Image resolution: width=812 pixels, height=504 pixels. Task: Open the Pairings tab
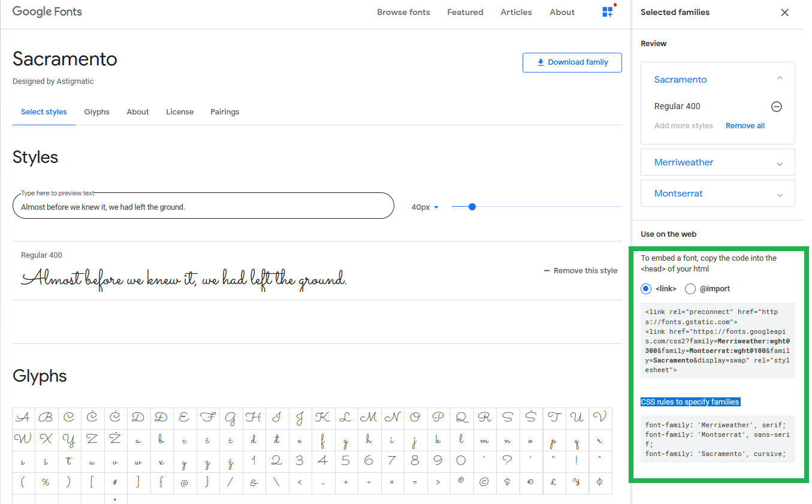(225, 112)
